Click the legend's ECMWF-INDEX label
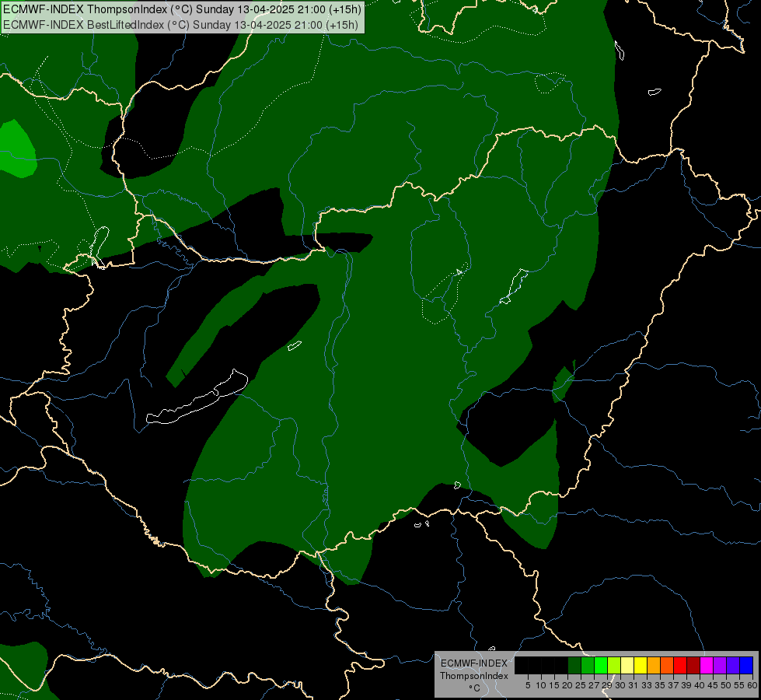The width and height of the screenshot is (761, 700). point(474,663)
